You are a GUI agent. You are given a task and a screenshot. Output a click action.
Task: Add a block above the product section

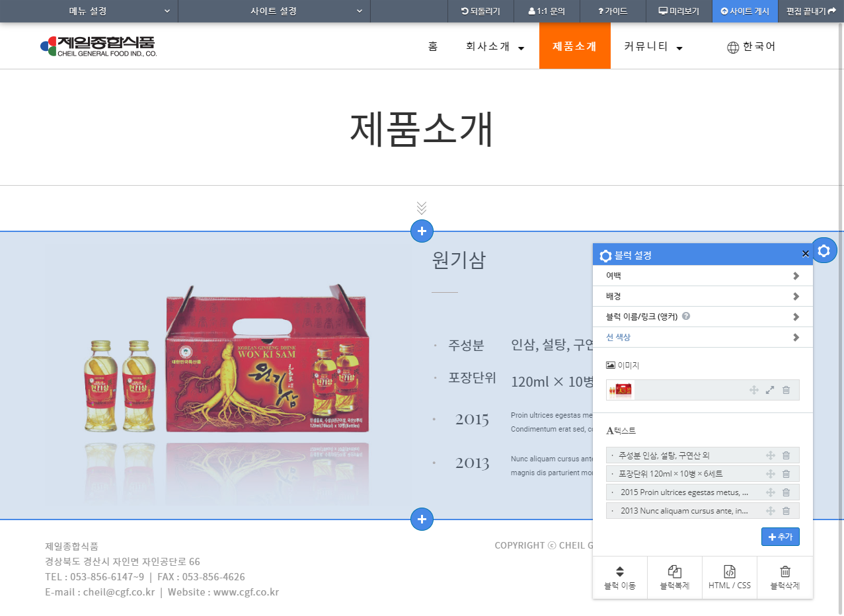422,231
